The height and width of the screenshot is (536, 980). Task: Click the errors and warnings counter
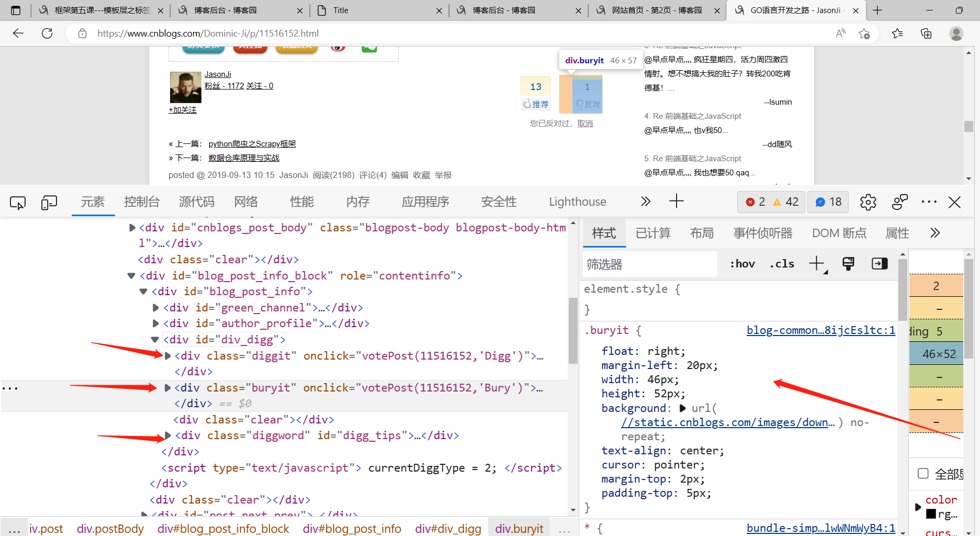pos(772,202)
